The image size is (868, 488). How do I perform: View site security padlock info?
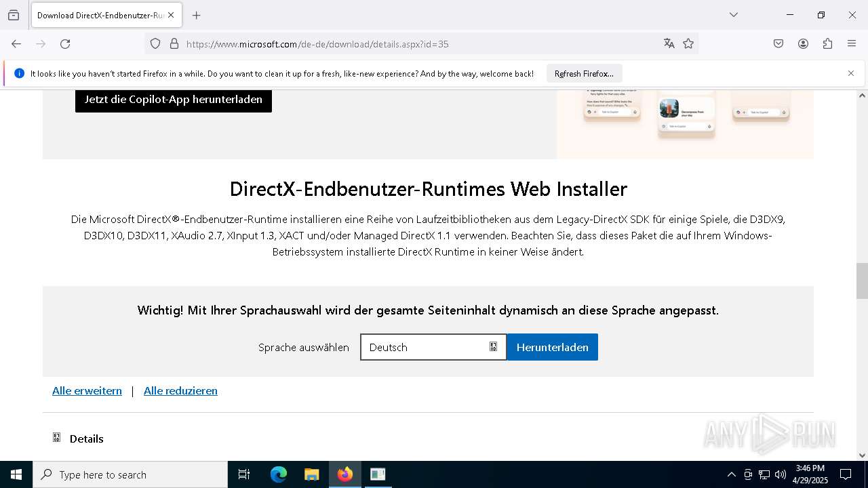tap(174, 44)
